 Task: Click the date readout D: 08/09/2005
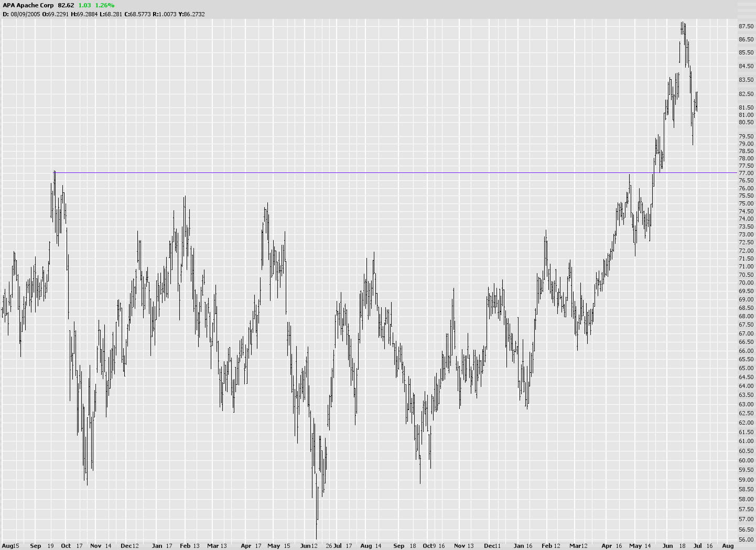point(21,14)
